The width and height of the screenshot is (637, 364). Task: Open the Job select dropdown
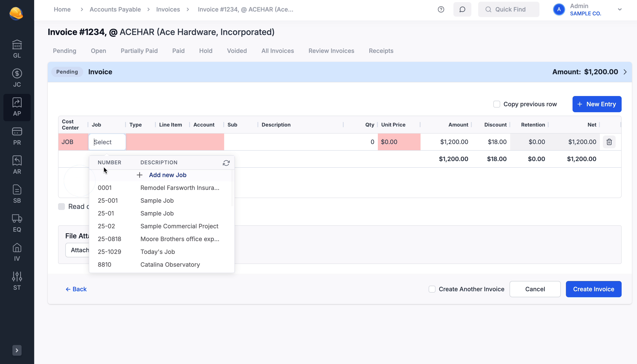(107, 142)
